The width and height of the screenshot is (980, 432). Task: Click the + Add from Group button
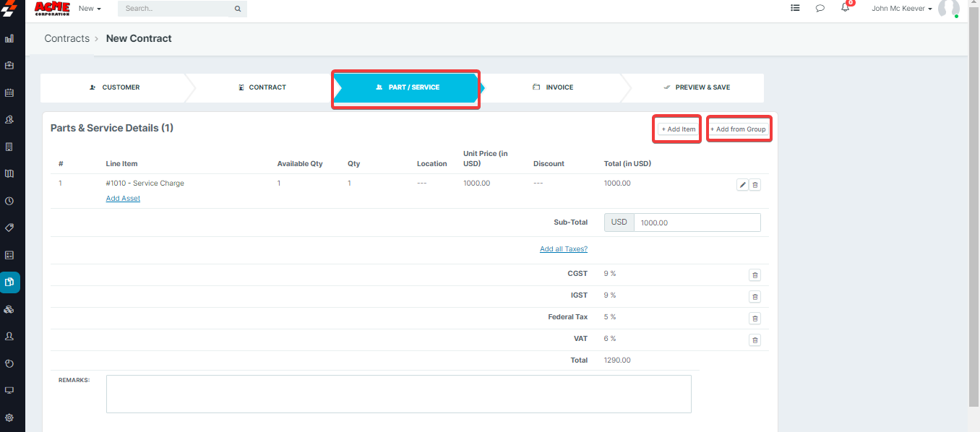[x=738, y=129]
